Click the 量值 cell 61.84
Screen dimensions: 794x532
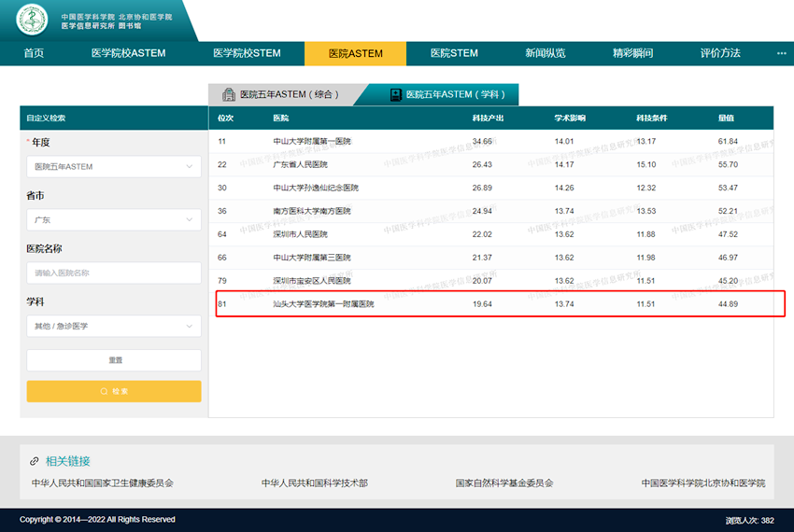click(x=728, y=141)
